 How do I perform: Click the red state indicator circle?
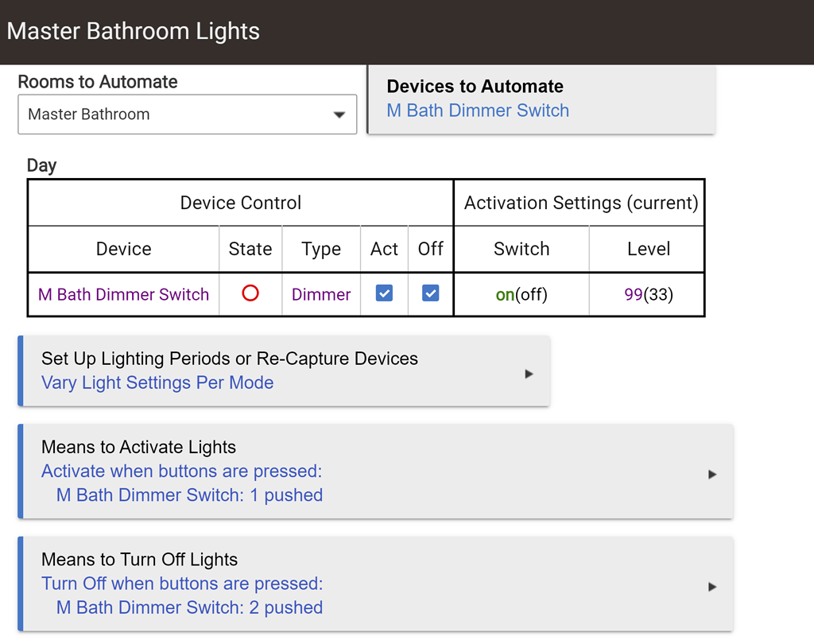[x=250, y=293]
